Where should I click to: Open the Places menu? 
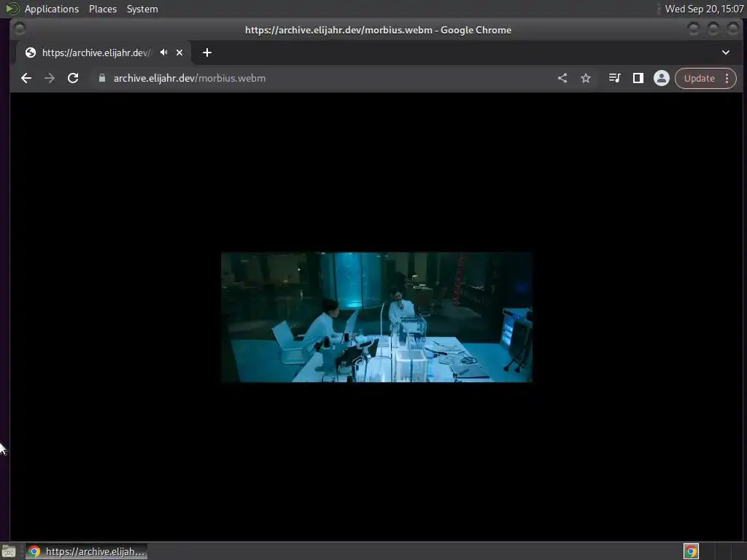103,9
